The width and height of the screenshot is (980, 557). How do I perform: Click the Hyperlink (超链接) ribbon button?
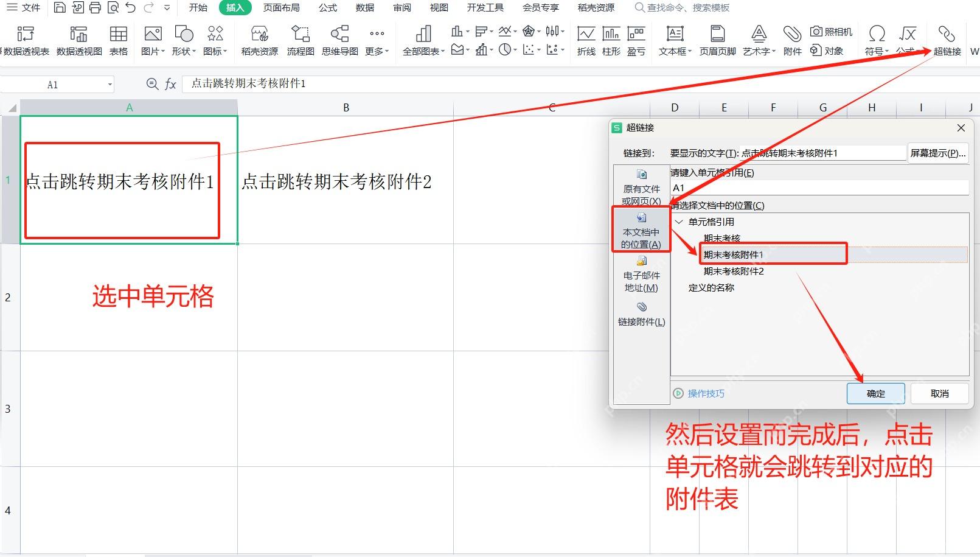click(x=947, y=41)
